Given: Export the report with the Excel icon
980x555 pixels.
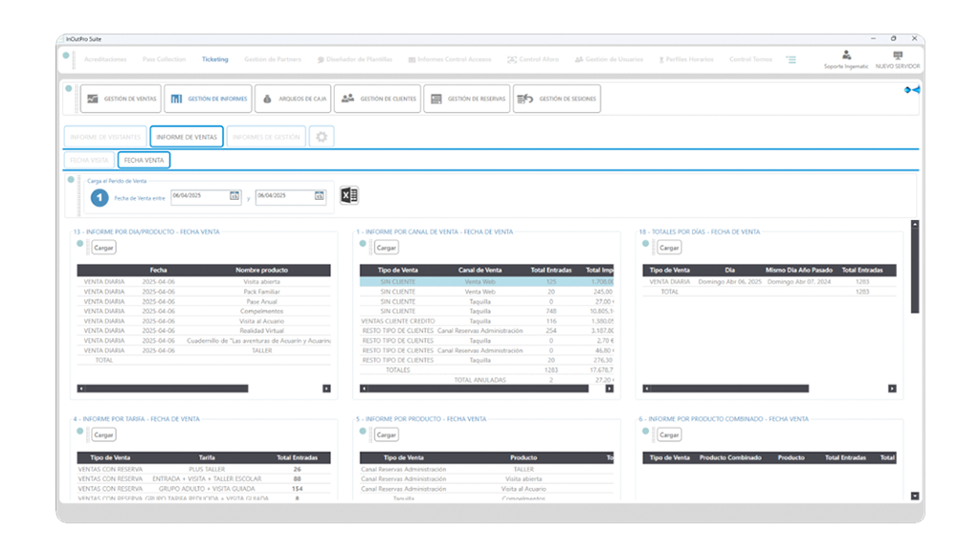Looking at the screenshot, I should point(349,196).
